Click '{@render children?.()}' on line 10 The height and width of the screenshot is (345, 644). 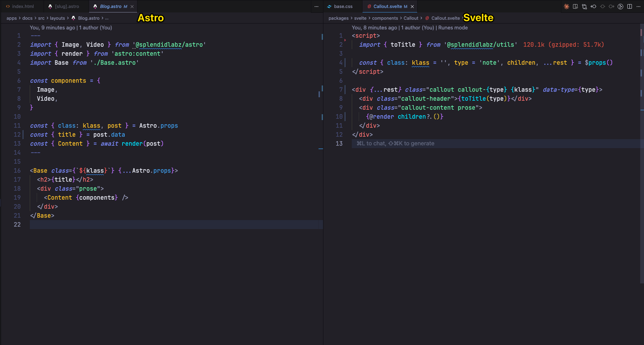click(404, 117)
